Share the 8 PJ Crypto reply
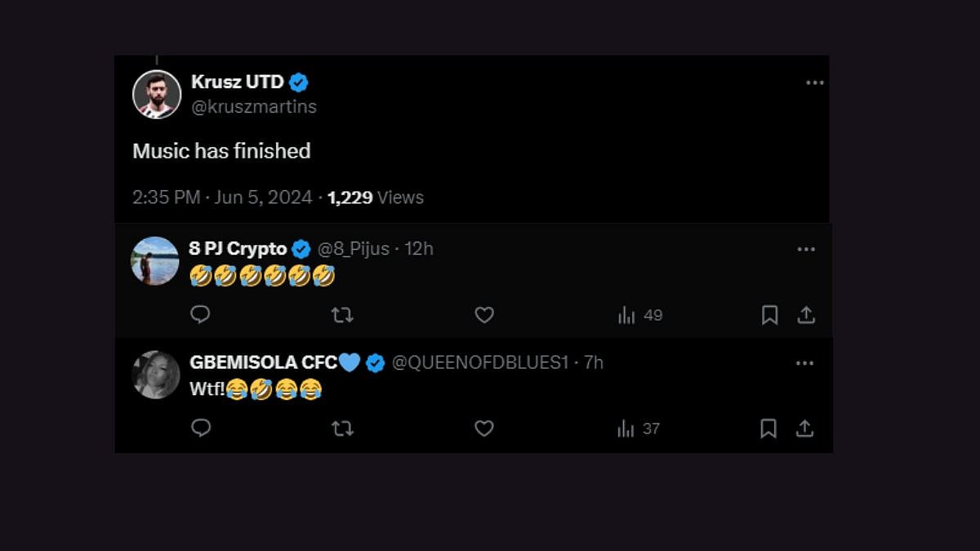This screenshot has width=980, height=551. pyautogui.click(x=806, y=315)
